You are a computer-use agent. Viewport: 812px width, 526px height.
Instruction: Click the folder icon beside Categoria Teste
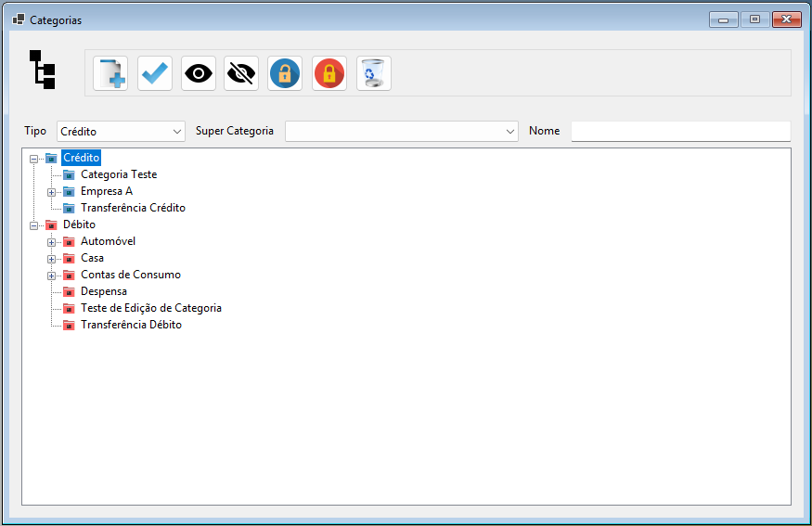coord(69,175)
